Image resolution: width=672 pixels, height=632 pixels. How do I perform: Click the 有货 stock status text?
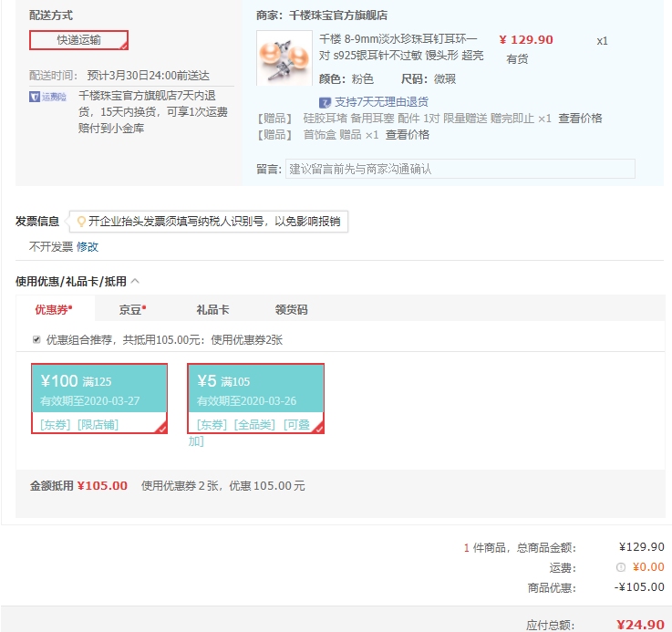pyautogui.click(x=517, y=58)
